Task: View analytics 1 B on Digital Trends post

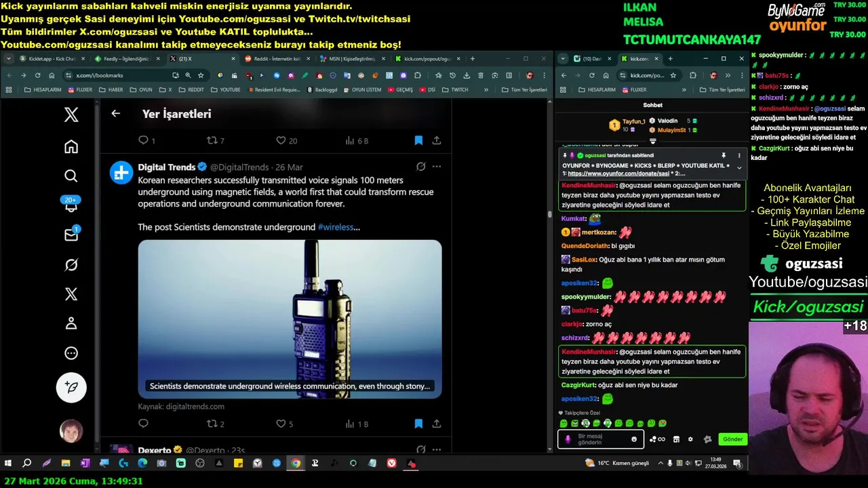Action: click(x=357, y=424)
